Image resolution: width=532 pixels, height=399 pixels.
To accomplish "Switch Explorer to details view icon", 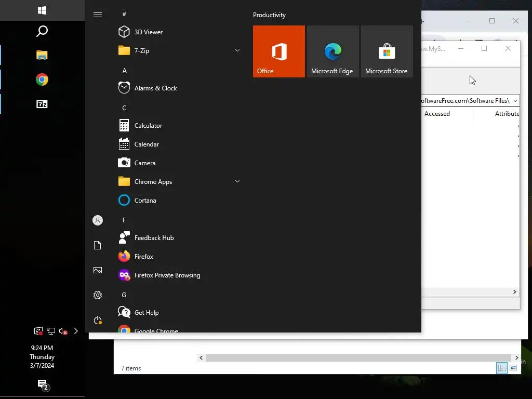I will (x=502, y=368).
